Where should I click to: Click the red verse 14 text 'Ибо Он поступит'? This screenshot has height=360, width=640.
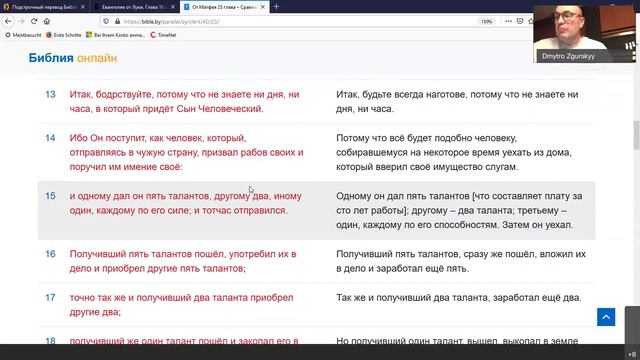tap(108, 138)
